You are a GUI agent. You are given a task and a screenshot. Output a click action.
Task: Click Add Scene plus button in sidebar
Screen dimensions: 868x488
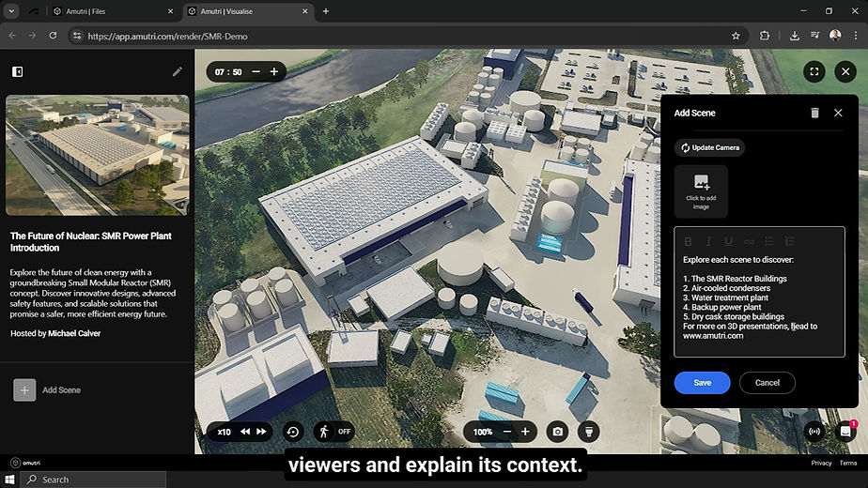tap(24, 390)
